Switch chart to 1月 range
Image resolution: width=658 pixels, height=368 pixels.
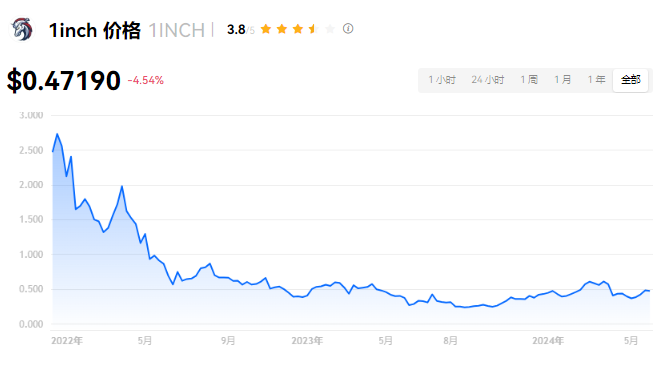pyautogui.click(x=563, y=80)
